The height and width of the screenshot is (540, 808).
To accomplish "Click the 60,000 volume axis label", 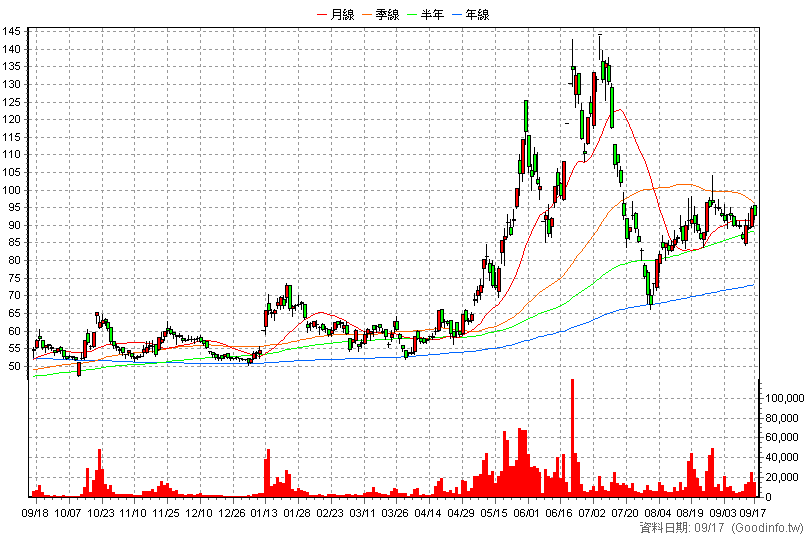I will pyautogui.click(x=782, y=437).
